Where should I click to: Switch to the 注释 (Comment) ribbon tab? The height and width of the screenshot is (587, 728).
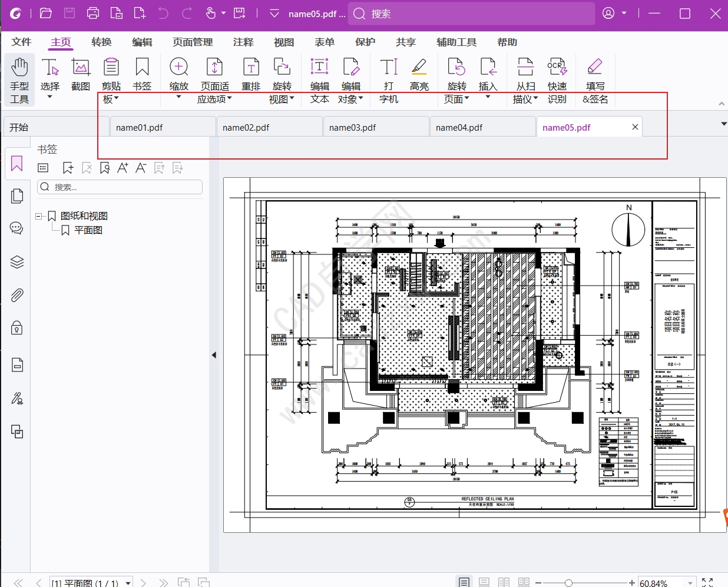243,42
